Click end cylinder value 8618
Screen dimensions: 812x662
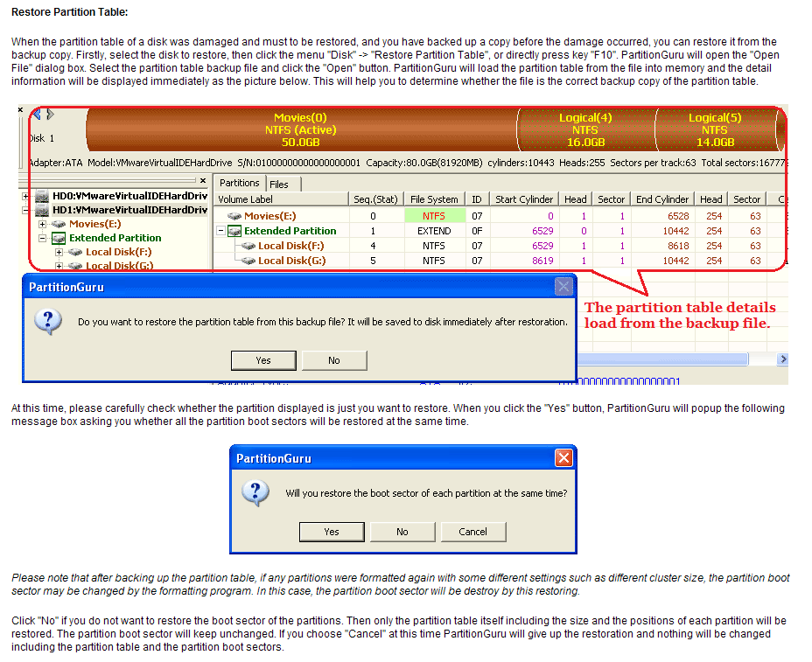point(678,246)
